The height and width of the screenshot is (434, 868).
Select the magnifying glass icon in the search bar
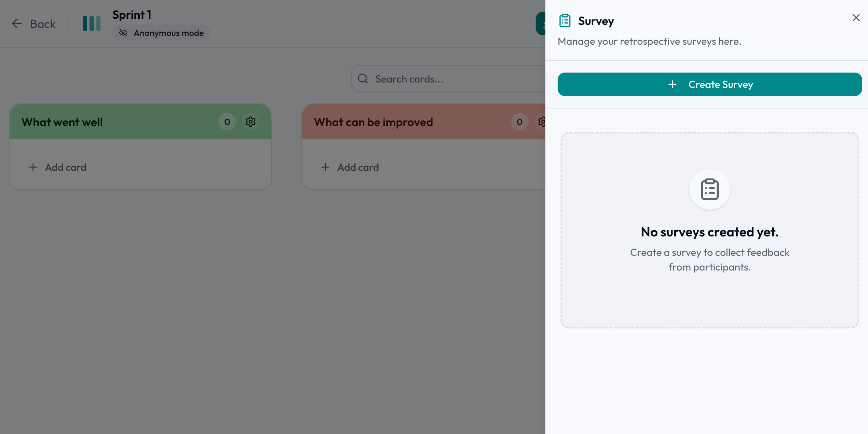(x=363, y=78)
